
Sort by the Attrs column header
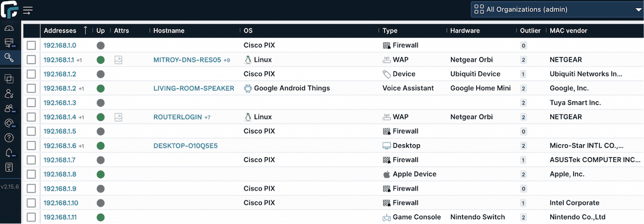pos(122,31)
